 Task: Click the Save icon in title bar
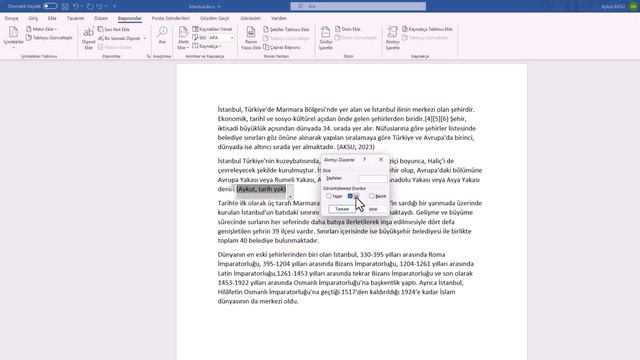click(65, 7)
